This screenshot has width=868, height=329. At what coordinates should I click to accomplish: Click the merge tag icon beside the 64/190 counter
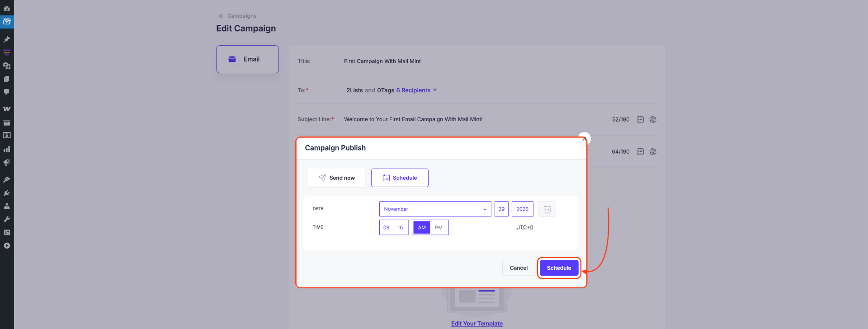(x=640, y=151)
